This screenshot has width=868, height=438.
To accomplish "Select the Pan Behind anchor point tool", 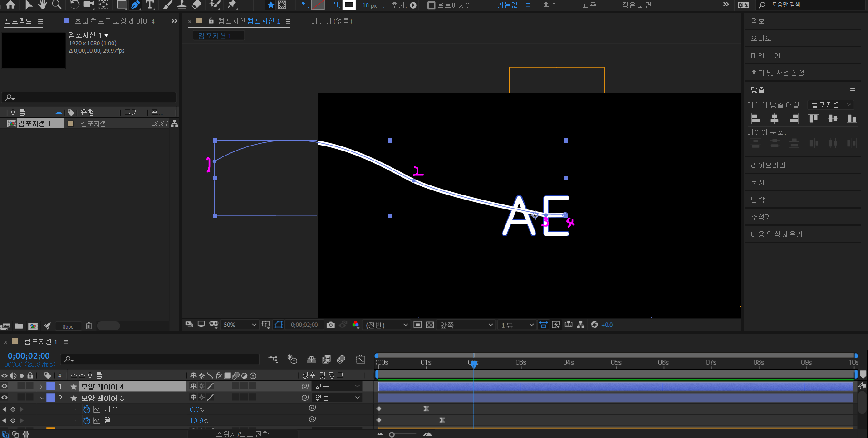I will click(x=104, y=5).
